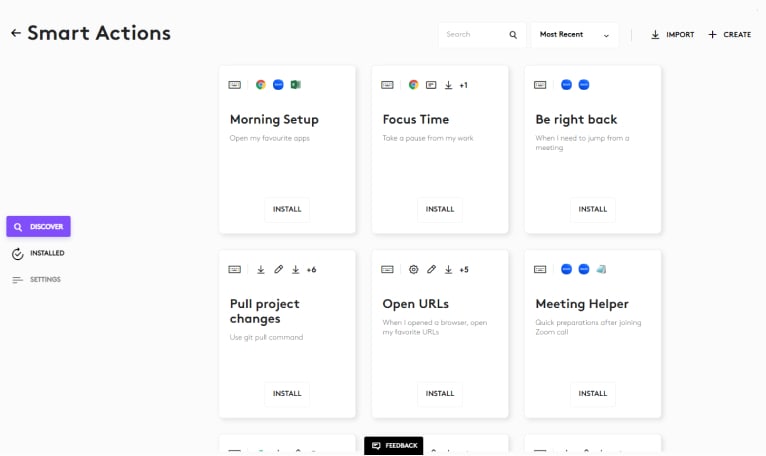Viewport: 766px width, 456px height.
Task: Click keyboard trigger icon on Open URLs card
Action: (x=387, y=269)
